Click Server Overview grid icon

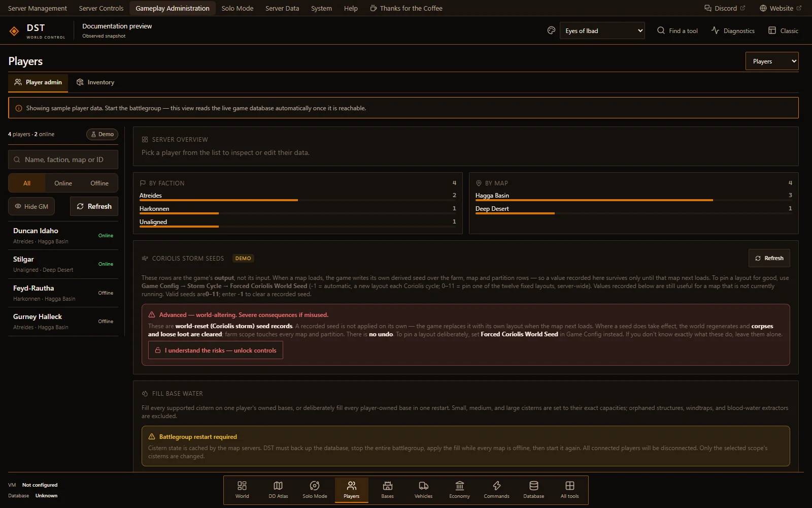tap(145, 139)
